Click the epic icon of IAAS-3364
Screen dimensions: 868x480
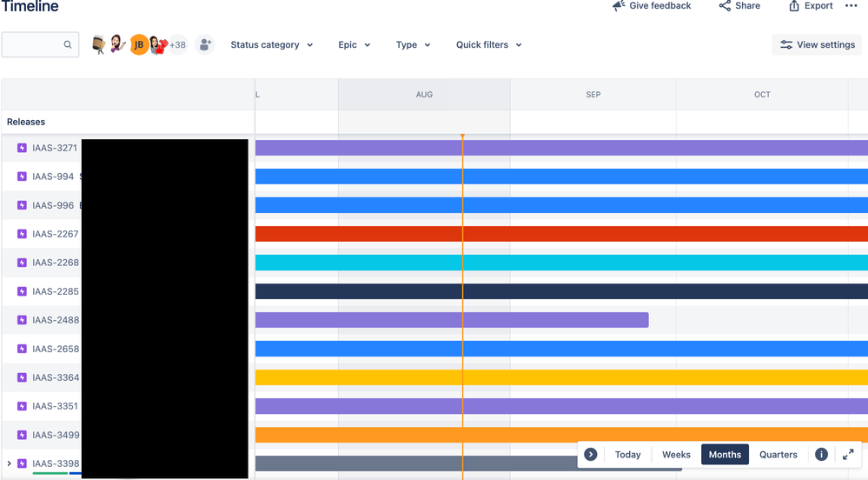[x=22, y=377]
